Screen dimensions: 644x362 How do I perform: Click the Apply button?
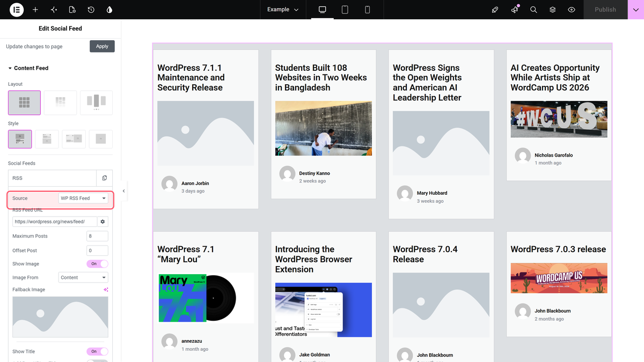pos(102,46)
